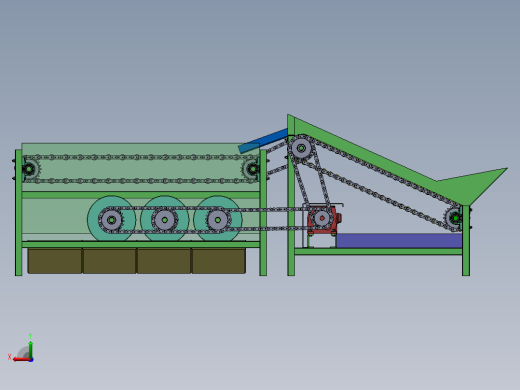Image resolution: width=520 pixels, height=390 pixels.
Task: Select the fourth brown collection bin on right
Action: point(219,261)
